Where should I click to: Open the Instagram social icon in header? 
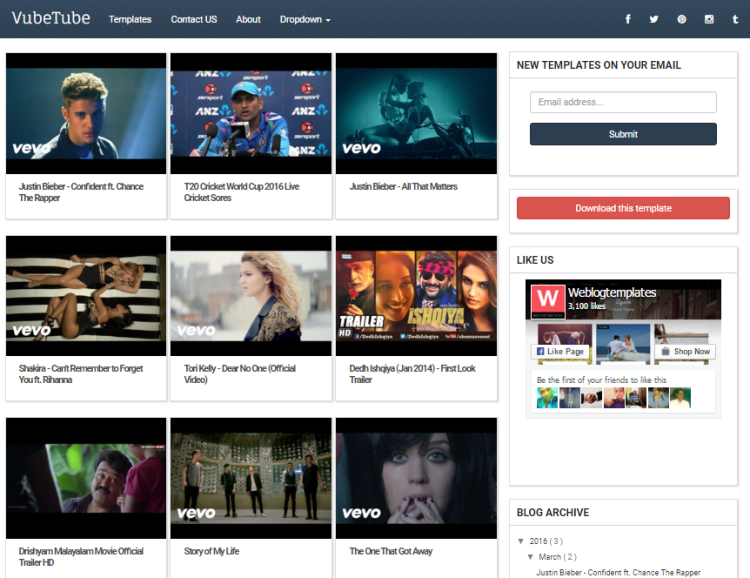tap(709, 19)
